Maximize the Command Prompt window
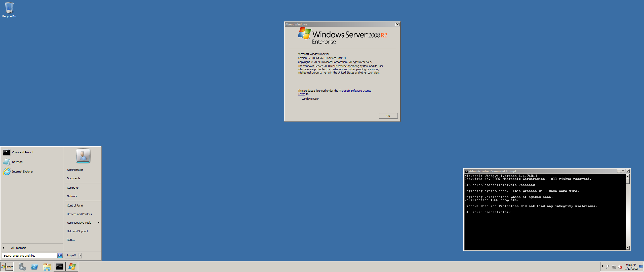644x272 pixels. 623,171
